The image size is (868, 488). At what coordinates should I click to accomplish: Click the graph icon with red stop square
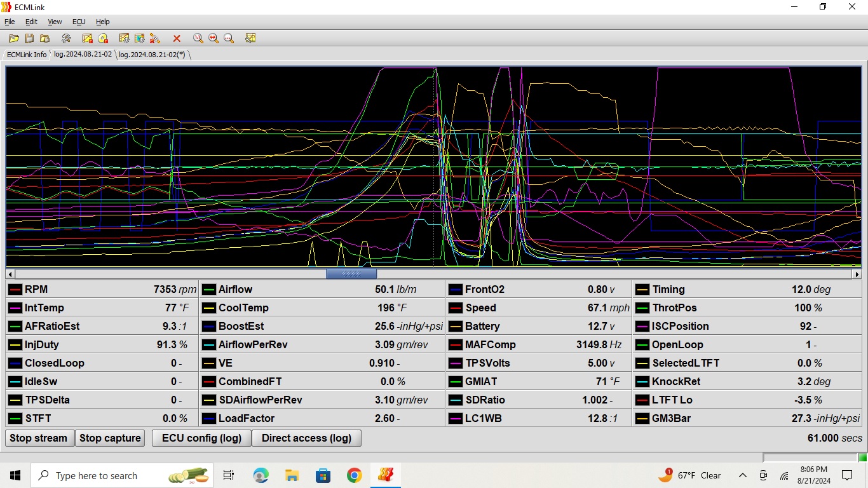click(x=88, y=38)
